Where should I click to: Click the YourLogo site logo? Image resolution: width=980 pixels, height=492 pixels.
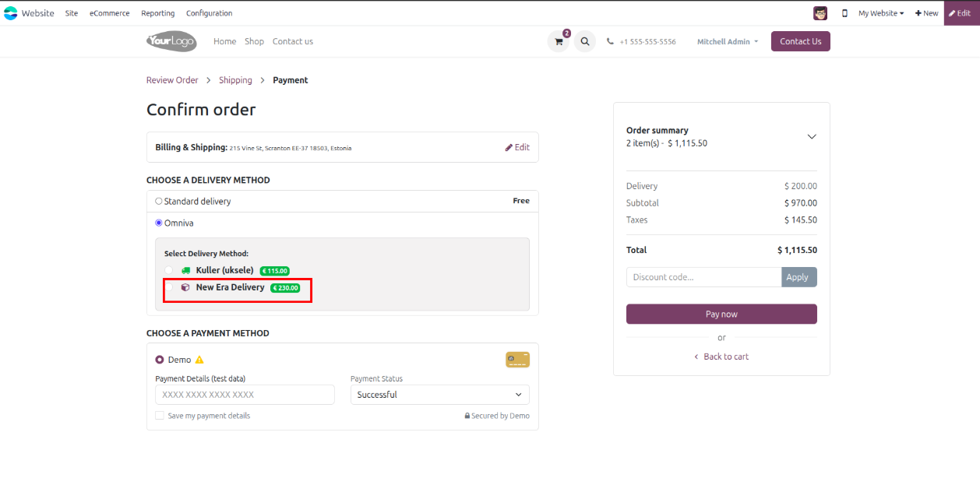point(171,41)
